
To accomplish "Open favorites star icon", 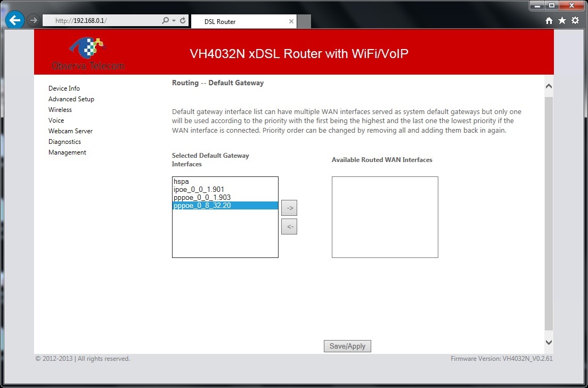I will coord(562,20).
